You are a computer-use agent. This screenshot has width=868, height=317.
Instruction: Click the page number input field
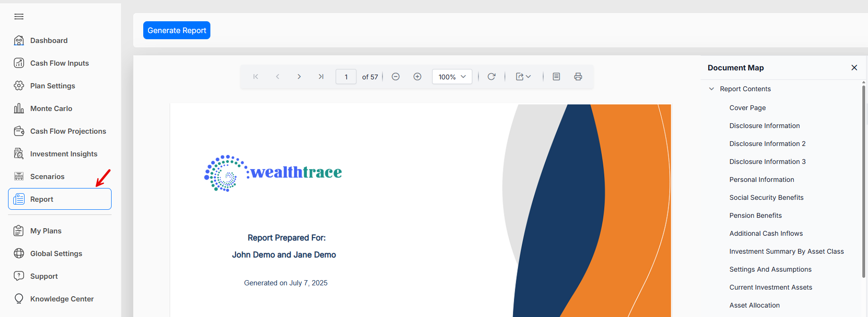pos(346,77)
